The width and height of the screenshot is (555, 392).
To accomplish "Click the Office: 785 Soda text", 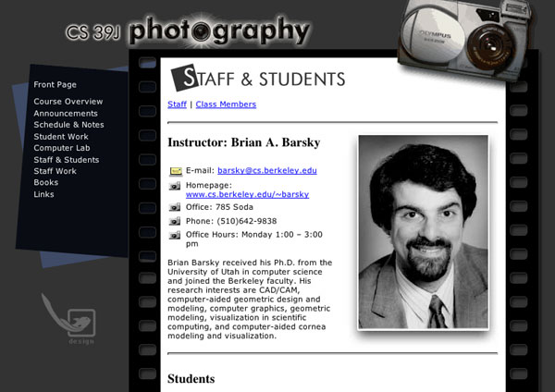I will click(x=219, y=207).
